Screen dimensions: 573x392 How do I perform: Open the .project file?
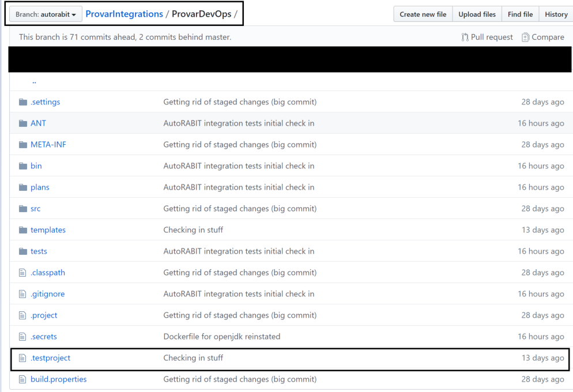44,315
